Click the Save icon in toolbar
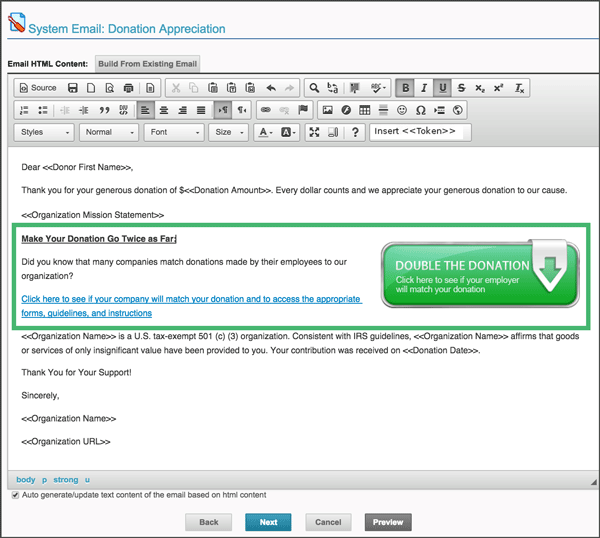This screenshot has width=600, height=538. pos(73,88)
